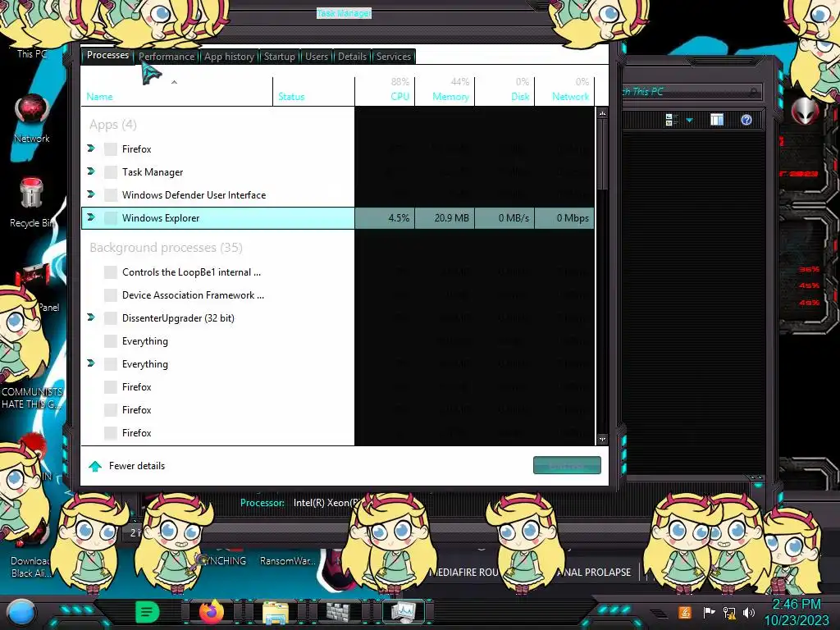Open the Network desktop icon
This screenshot has width=840, height=630.
coord(32,119)
